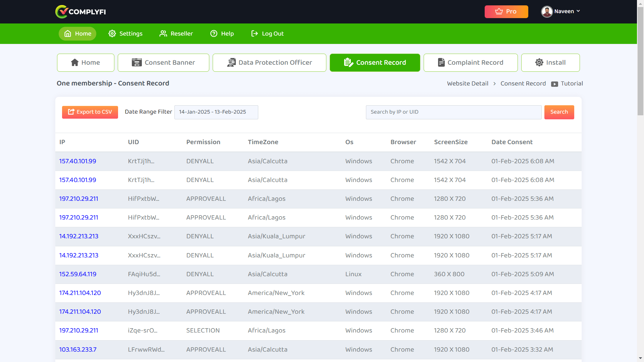
Task: Click the Pro crown icon button
Action: (x=499, y=11)
